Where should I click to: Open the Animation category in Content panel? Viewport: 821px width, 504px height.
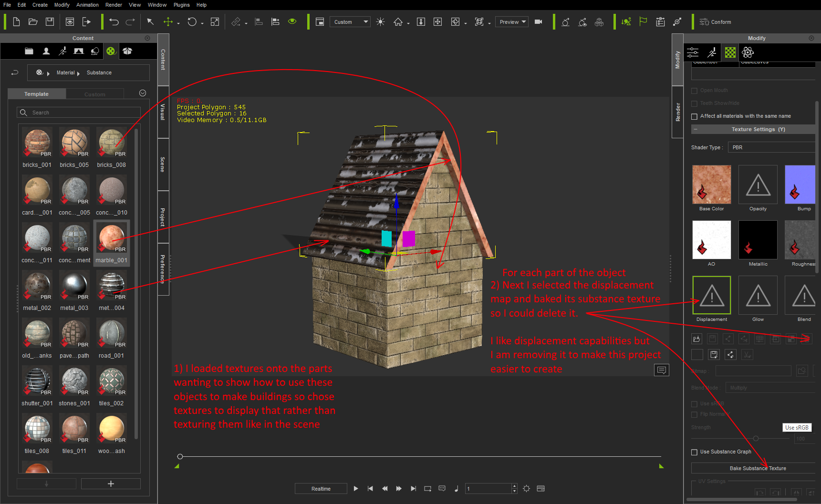62,51
